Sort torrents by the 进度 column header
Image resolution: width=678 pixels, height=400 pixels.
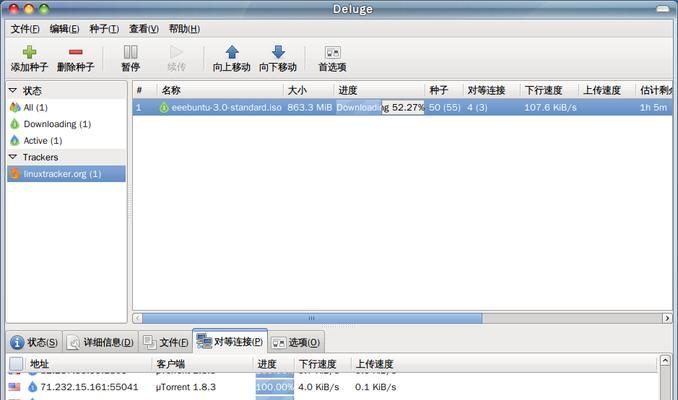tap(379, 90)
